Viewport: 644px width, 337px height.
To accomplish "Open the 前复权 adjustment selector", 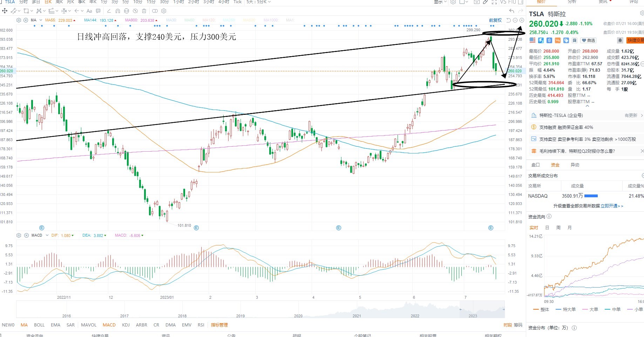I will [x=495, y=20].
